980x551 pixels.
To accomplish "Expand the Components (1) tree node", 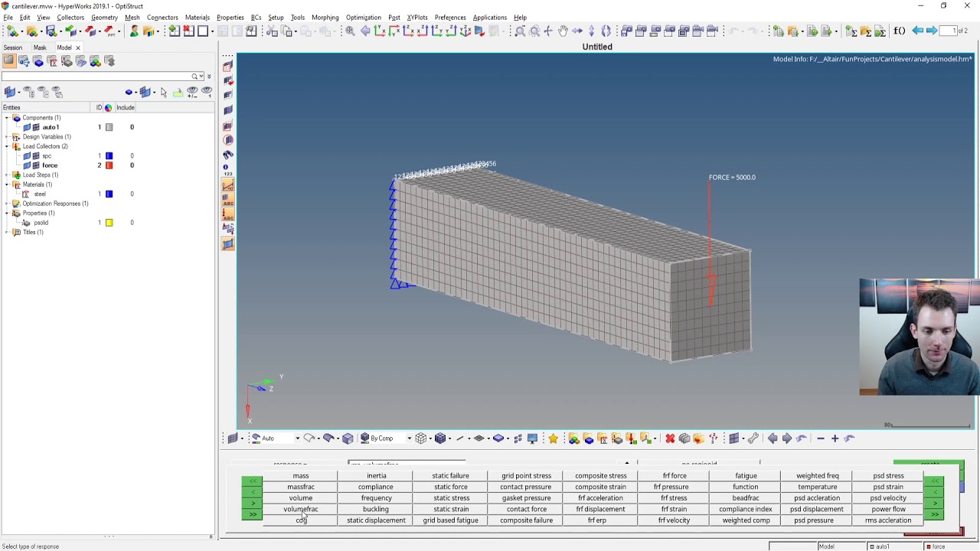I will 7,118.
